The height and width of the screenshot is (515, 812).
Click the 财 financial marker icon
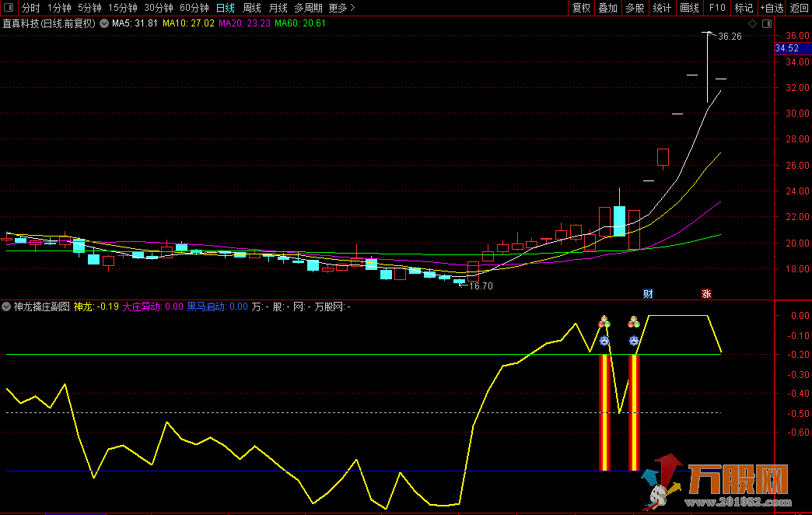648,294
